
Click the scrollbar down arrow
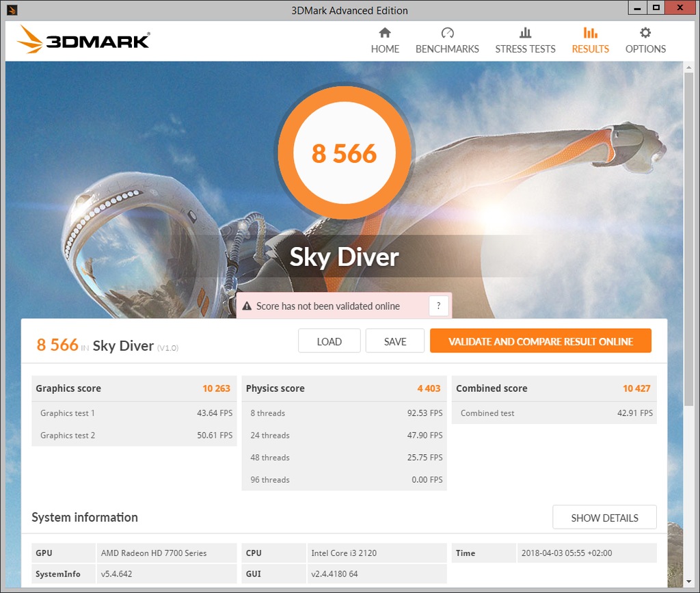(x=689, y=581)
